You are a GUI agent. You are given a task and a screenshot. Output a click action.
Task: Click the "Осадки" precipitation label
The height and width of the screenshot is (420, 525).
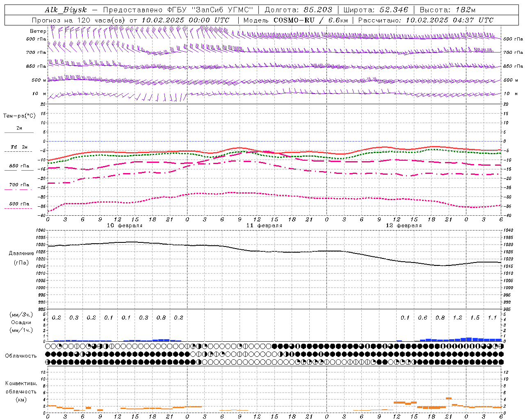[x=21, y=322]
